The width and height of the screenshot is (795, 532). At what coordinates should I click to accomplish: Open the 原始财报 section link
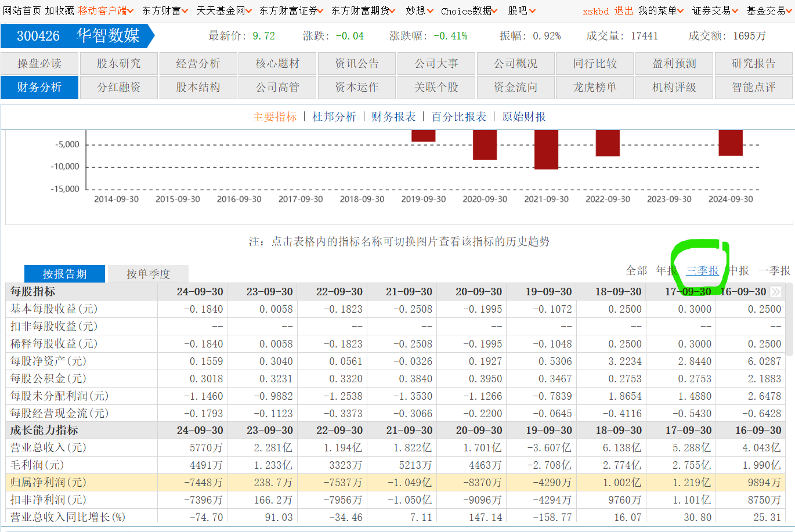point(524,117)
